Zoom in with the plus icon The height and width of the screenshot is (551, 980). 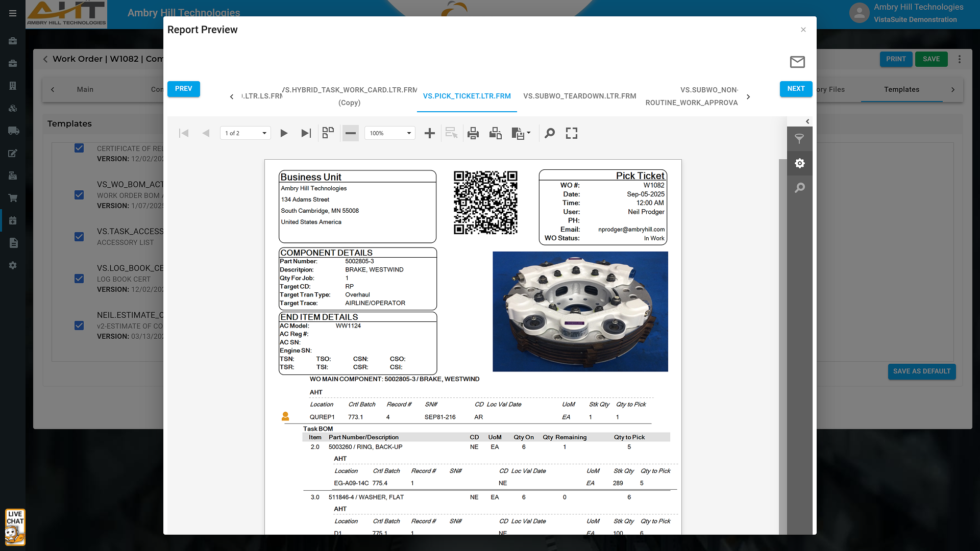point(430,133)
